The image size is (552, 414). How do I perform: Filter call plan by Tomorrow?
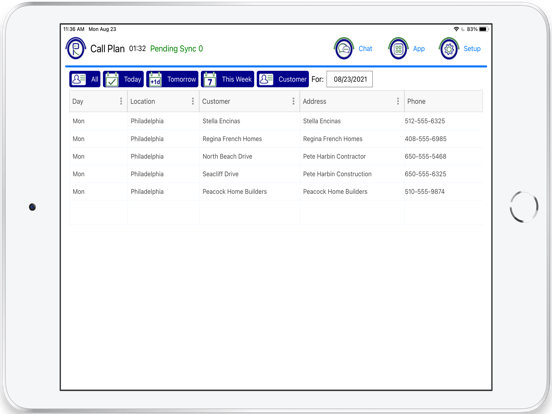pos(172,79)
